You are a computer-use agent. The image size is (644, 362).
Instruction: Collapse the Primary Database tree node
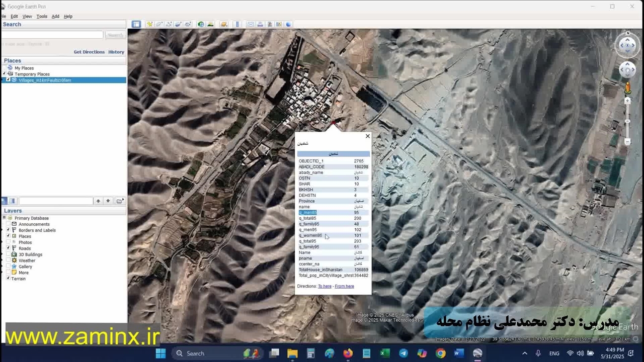(4, 218)
